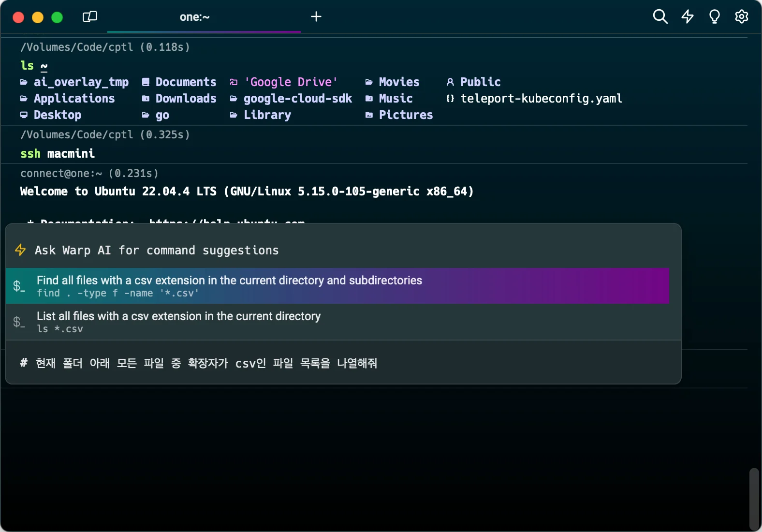762x532 pixels.
Task: Click the red close window button
Action: pos(18,17)
